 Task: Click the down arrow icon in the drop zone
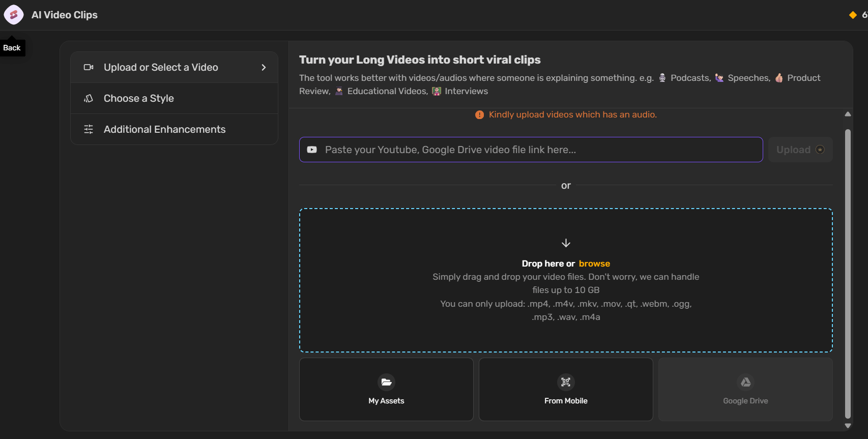click(566, 243)
